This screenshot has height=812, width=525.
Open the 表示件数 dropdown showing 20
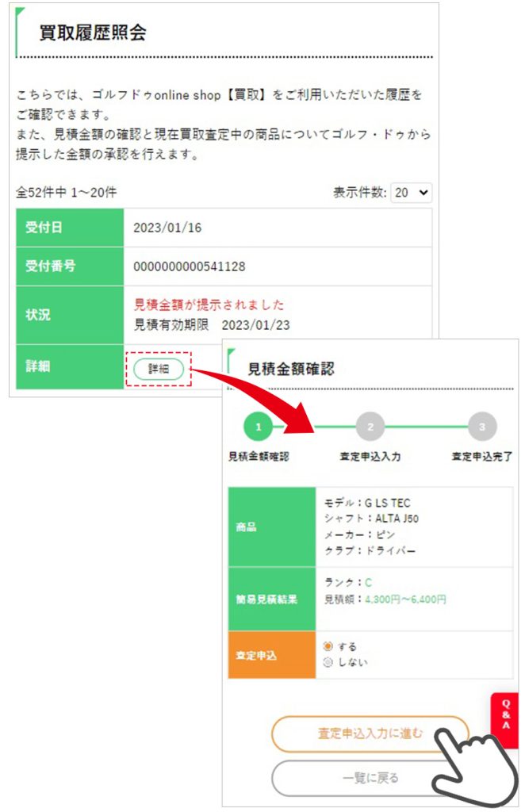coord(412,193)
